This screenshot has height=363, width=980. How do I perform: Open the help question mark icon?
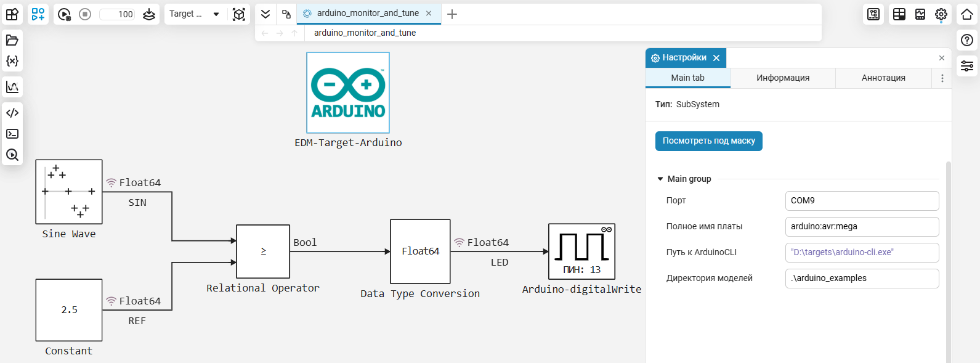(x=967, y=40)
